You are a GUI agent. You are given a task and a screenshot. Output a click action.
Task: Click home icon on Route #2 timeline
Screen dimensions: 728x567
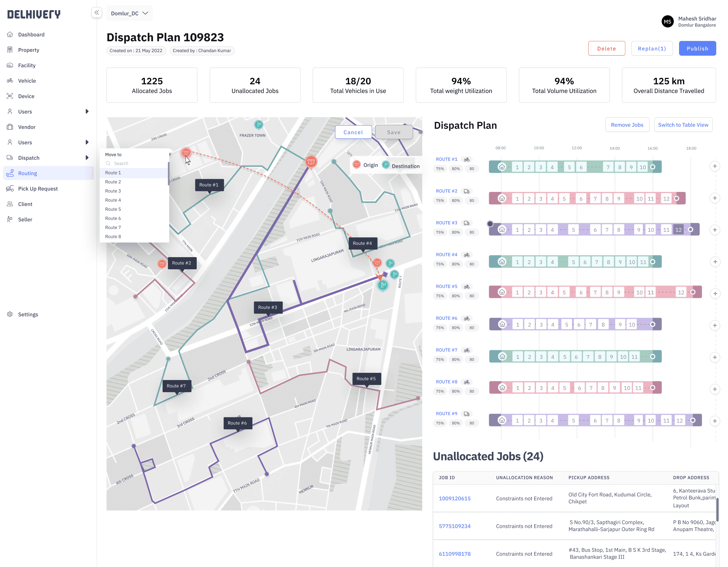502,198
